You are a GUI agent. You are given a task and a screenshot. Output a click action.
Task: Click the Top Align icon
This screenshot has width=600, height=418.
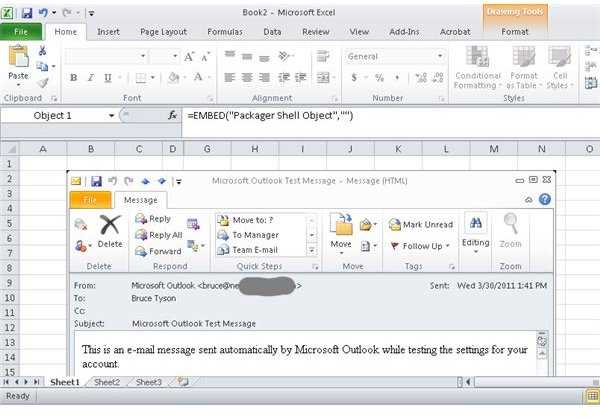pyautogui.click(x=230, y=56)
